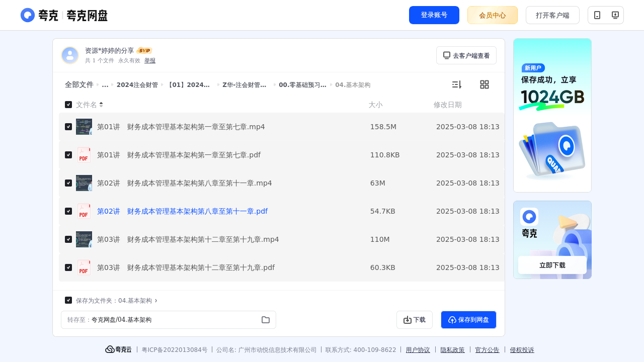644x362 pixels.
Task: Go to 【01】2024… breadcrumb
Action: (188, 85)
